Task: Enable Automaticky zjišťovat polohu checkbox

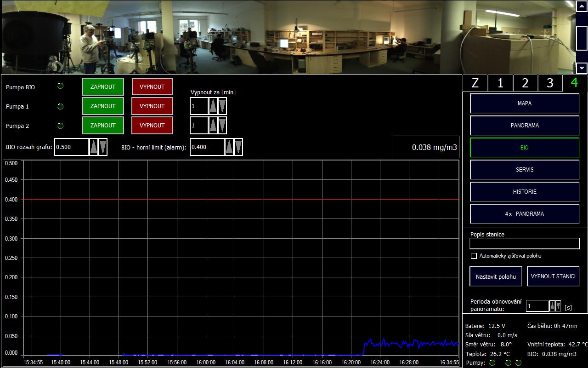Action: point(474,256)
